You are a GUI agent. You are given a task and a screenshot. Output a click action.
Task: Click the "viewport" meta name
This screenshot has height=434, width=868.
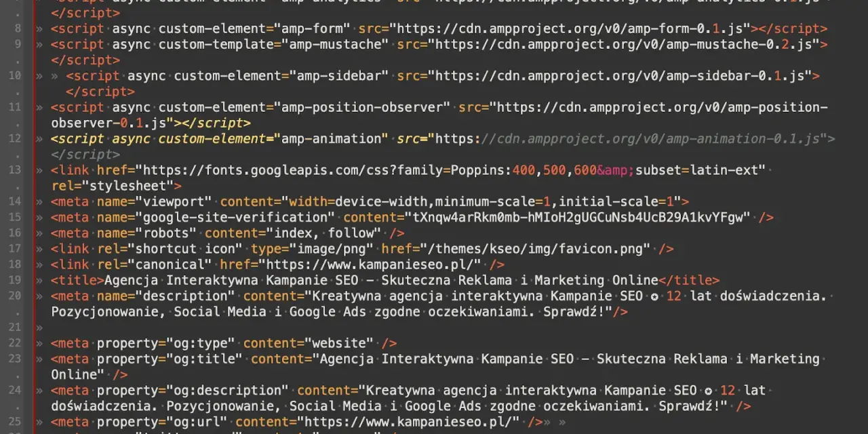(174, 201)
